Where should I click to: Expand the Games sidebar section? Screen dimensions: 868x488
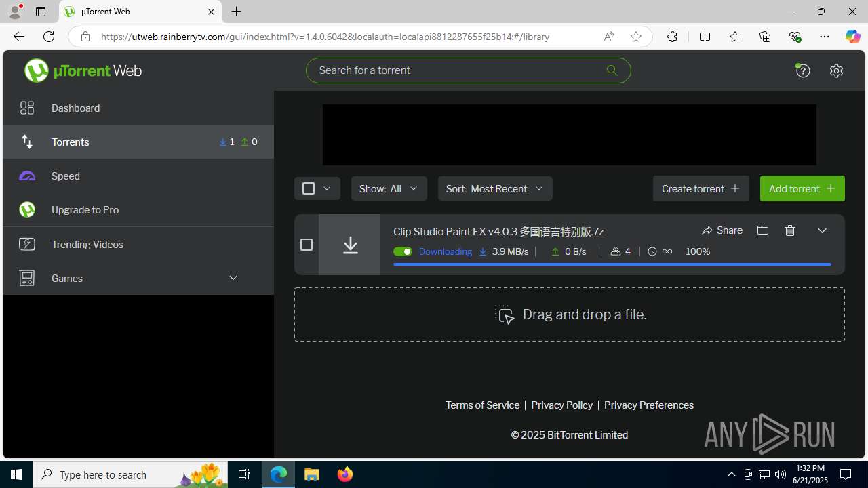(x=233, y=278)
